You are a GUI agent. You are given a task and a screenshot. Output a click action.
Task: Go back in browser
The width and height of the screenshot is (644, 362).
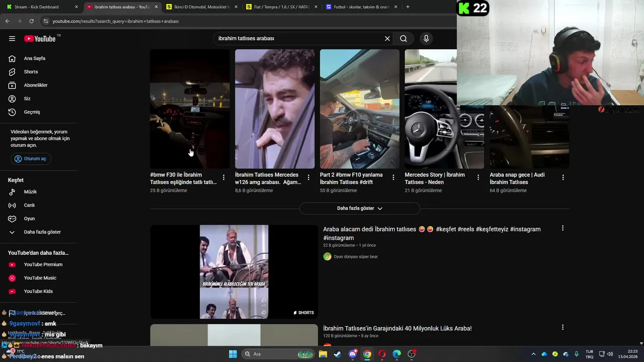pos(7,21)
